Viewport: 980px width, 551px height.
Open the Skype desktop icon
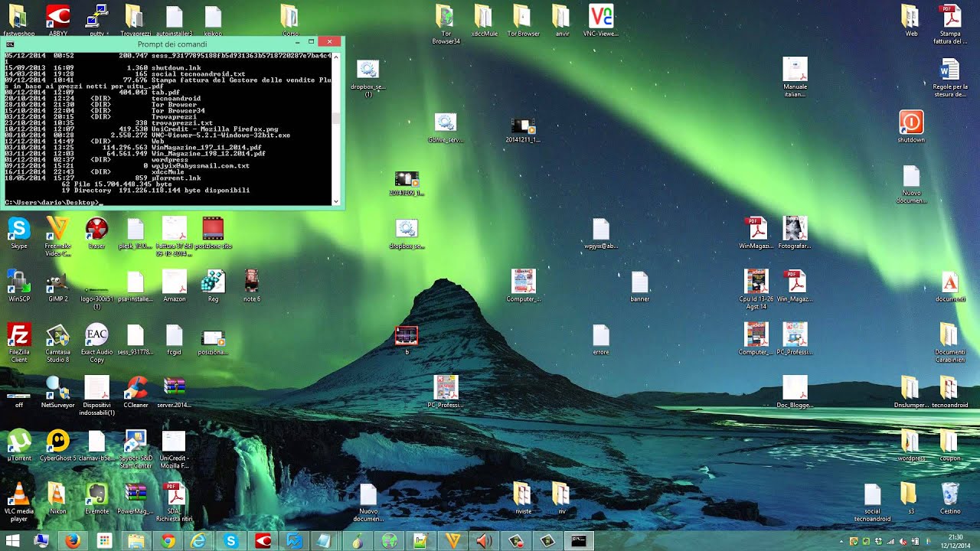19,233
